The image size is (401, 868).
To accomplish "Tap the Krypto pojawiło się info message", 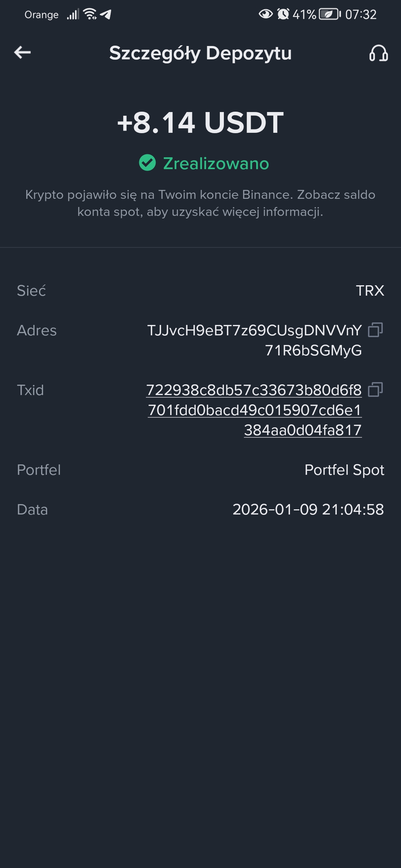I will (200, 203).
